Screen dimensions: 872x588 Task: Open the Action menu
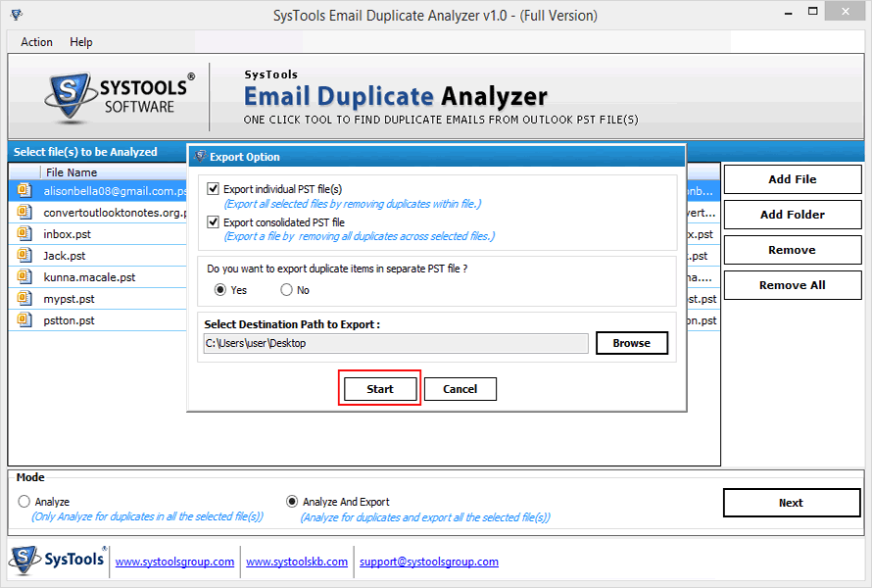coord(36,42)
